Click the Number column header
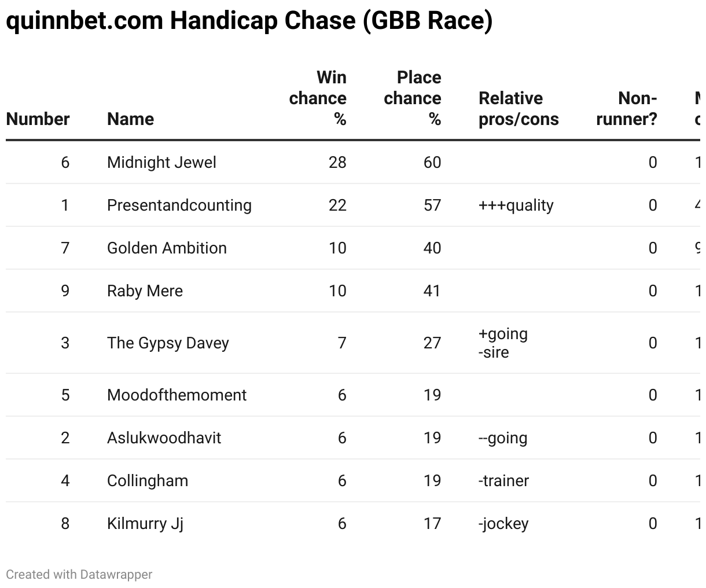The width and height of the screenshot is (706, 588). pyautogui.click(x=38, y=119)
